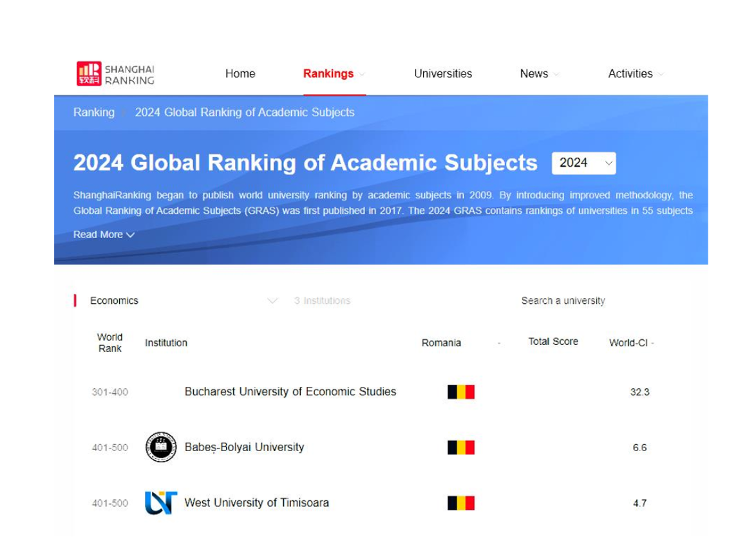The width and height of the screenshot is (756, 558).
Task: Click the 301-400 world rank value
Action: [x=110, y=392]
